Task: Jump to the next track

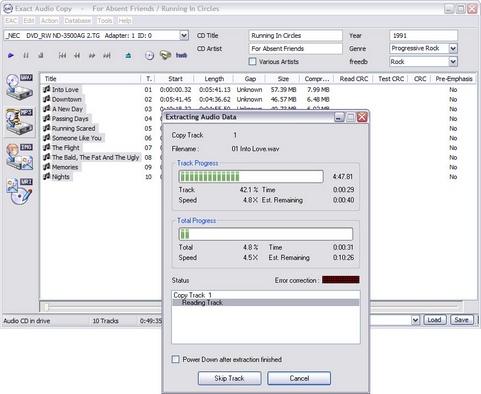Action: click(x=107, y=55)
